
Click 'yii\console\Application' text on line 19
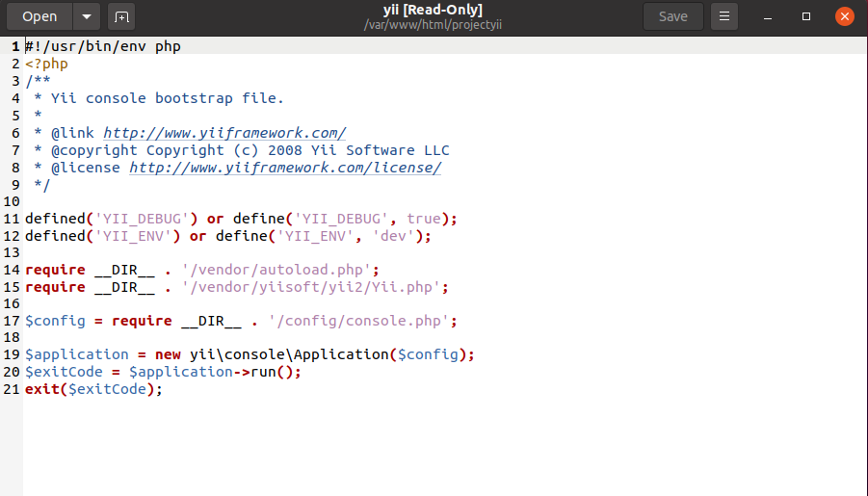(x=290, y=354)
